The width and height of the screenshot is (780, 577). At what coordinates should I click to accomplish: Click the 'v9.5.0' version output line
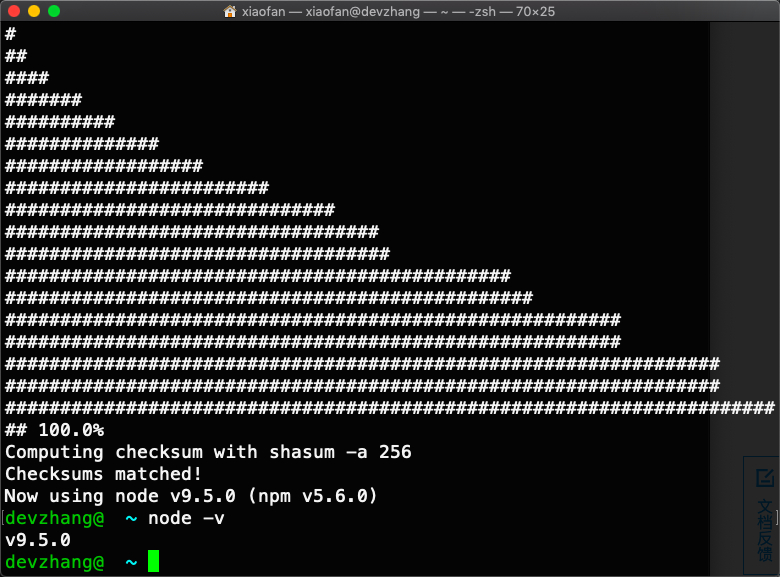(x=38, y=540)
